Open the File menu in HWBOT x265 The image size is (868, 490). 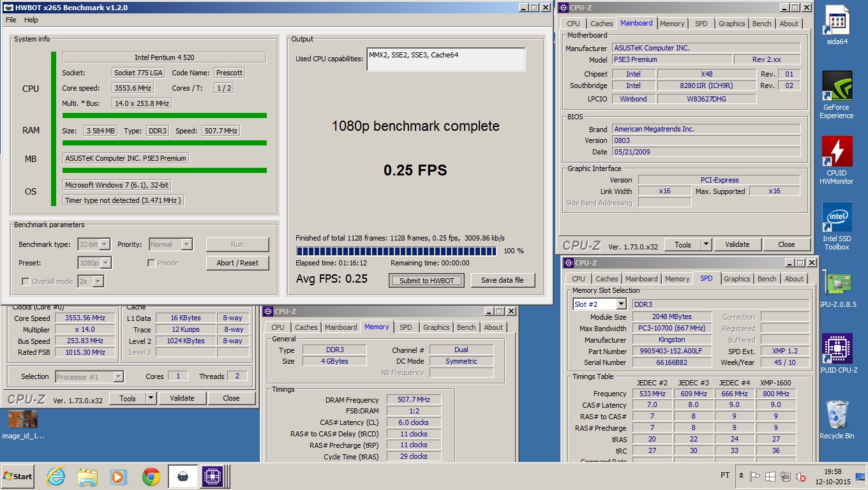pos(11,20)
